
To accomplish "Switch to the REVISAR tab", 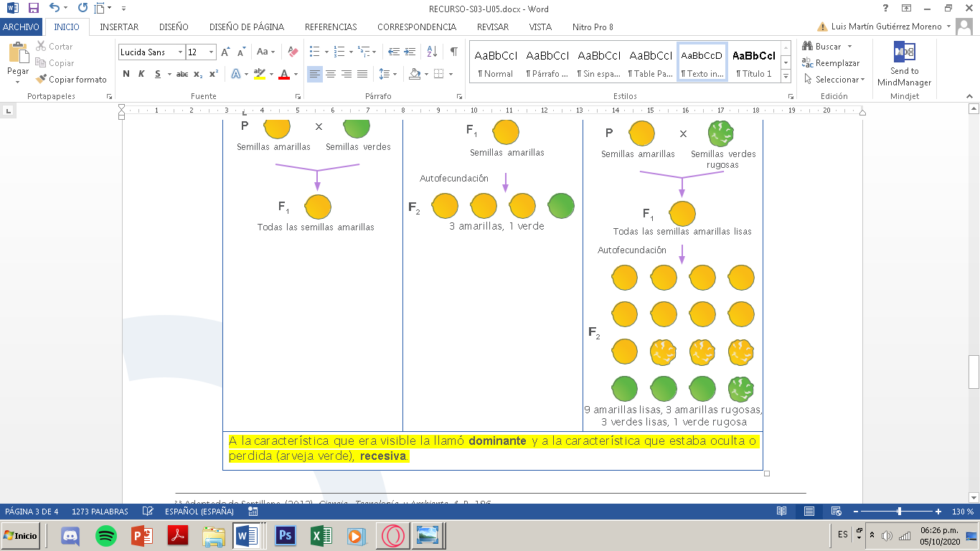I will click(493, 27).
